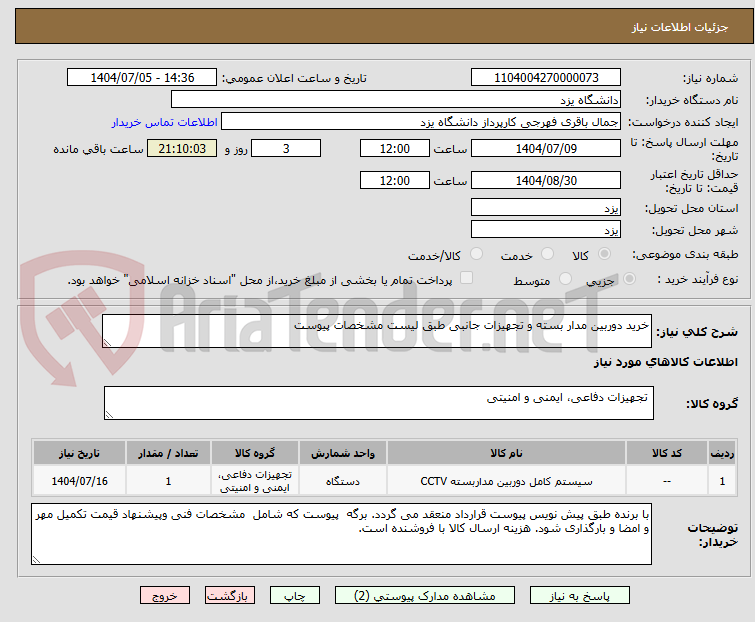The image size is (755, 622).
Task: Click the buyer notes text area
Action: 341,534
